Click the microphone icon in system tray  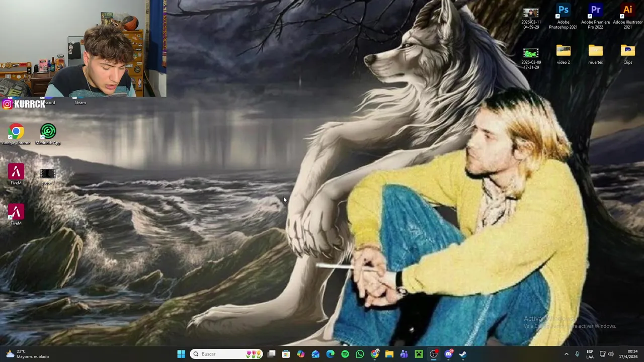pyautogui.click(x=577, y=354)
